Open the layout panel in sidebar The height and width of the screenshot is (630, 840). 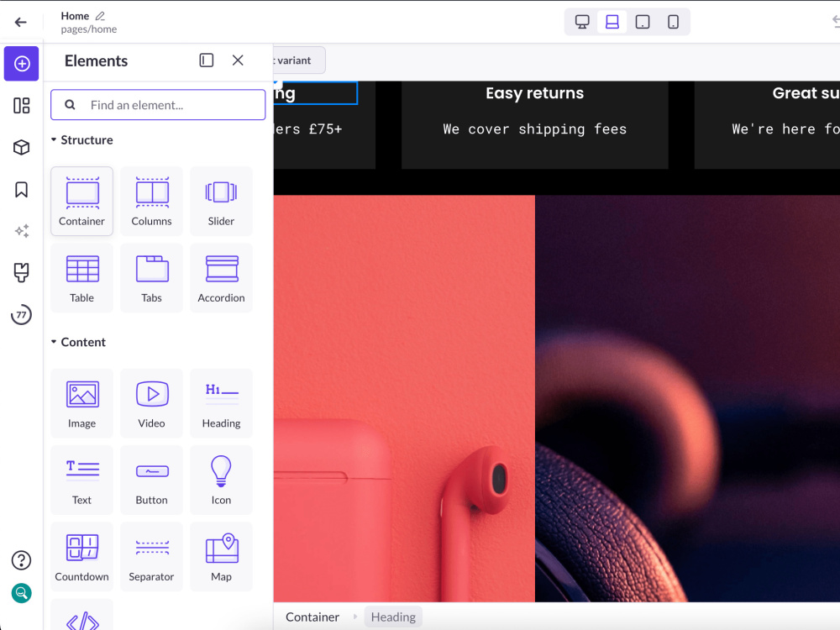[22, 106]
